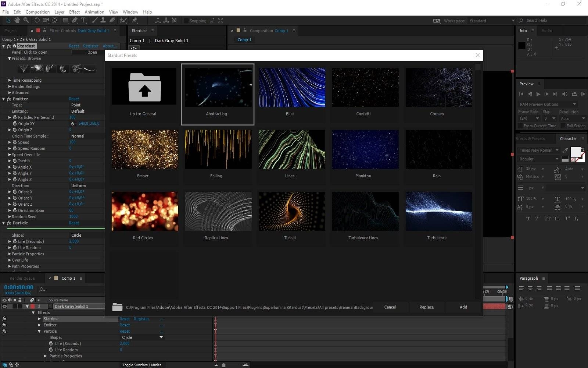Image resolution: width=588 pixels, height=368 pixels.
Task: Click Add in Stardust Presets dialog
Action: pos(463,307)
